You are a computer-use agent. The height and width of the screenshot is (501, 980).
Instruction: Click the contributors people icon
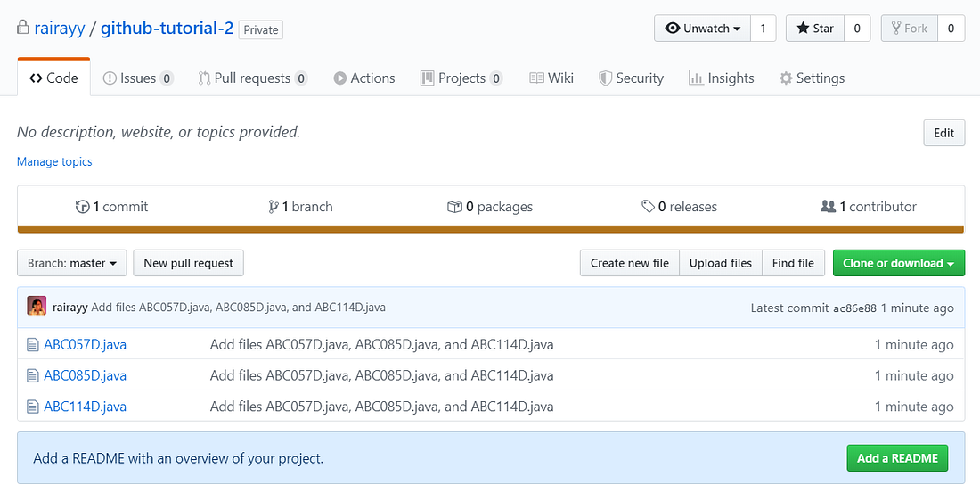click(829, 207)
